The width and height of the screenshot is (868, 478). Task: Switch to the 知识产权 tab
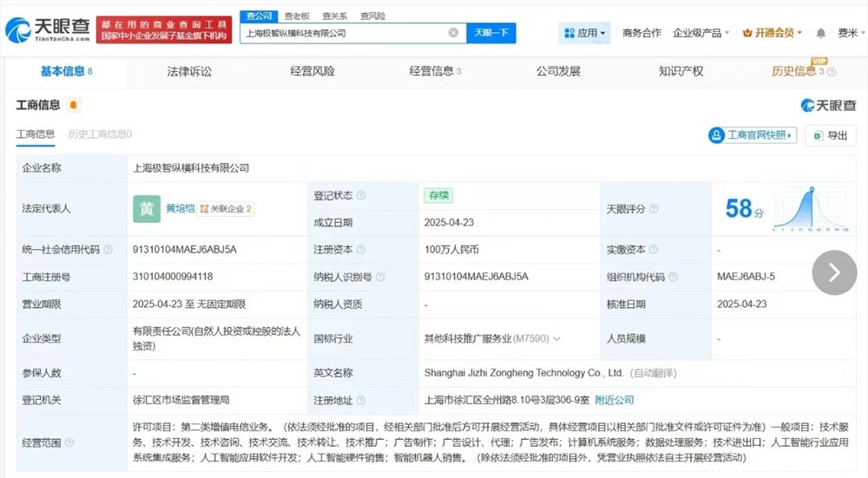(681, 71)
